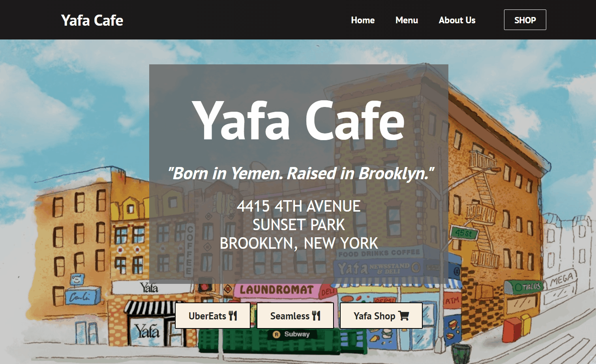The height and width of the screenshot is (364, 596).
Task: Go to the About Us page
Action: coord(457,20)
